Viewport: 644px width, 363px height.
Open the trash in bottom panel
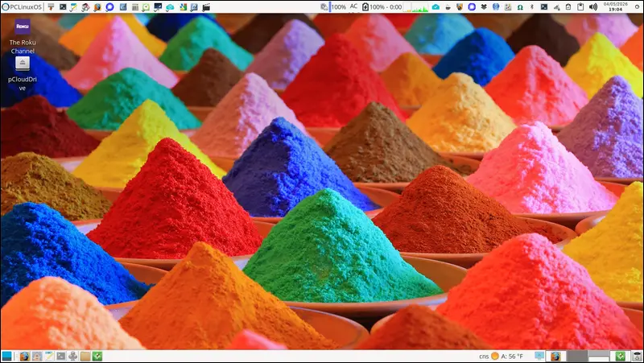point(637,356)
